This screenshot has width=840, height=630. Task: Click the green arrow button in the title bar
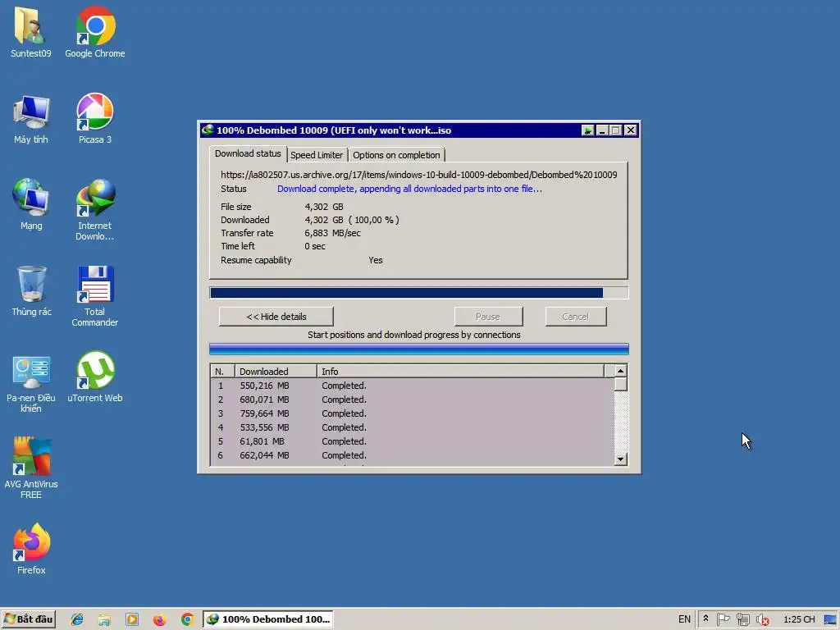coord(587,130)
